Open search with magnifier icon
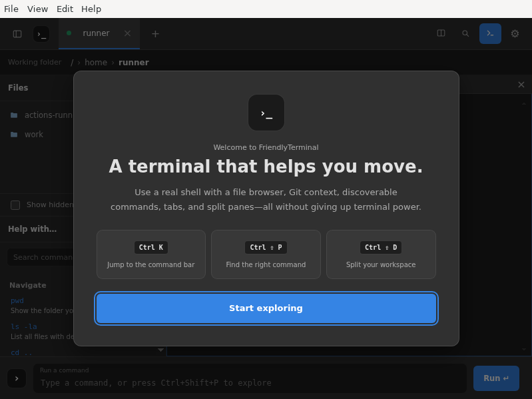Screen dimensions: 532x399 (x=465, y=33)
